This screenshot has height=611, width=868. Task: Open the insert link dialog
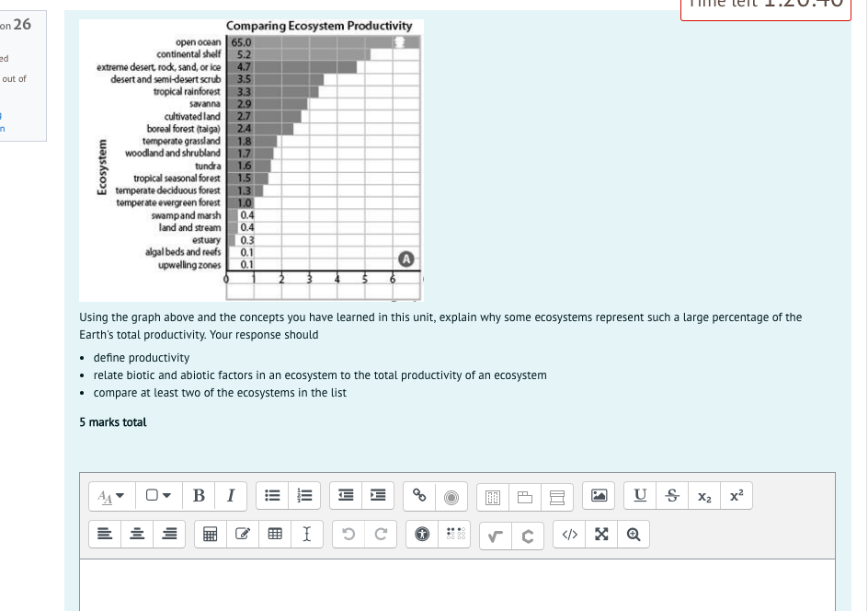419,495
